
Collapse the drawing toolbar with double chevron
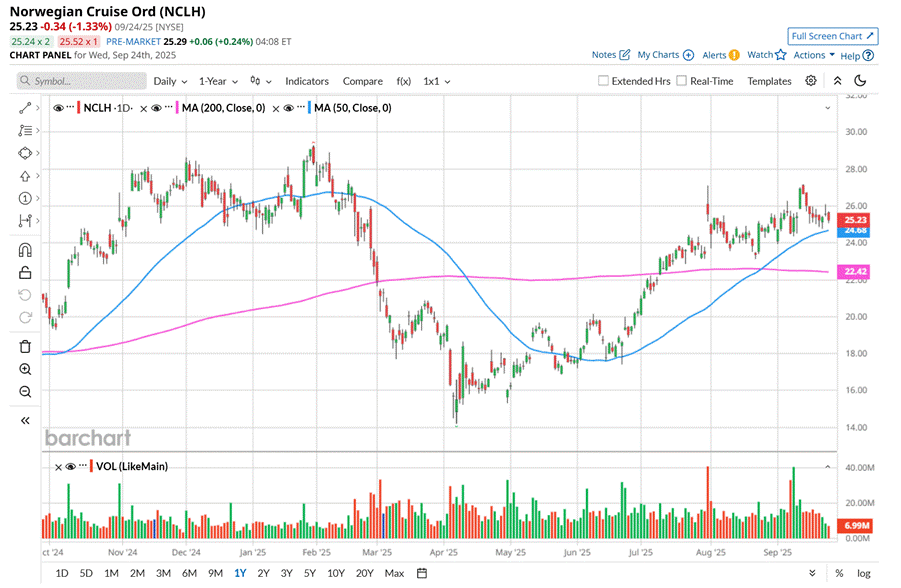coord(25,421)
